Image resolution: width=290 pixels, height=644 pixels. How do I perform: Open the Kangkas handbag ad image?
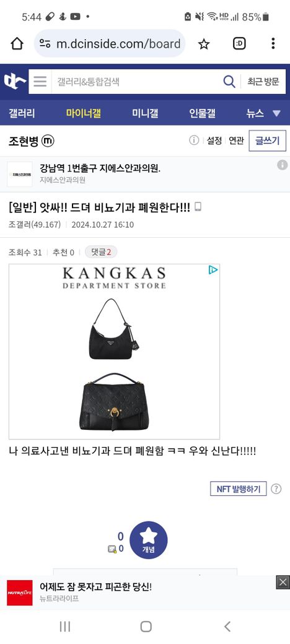[x=114, y=352]
